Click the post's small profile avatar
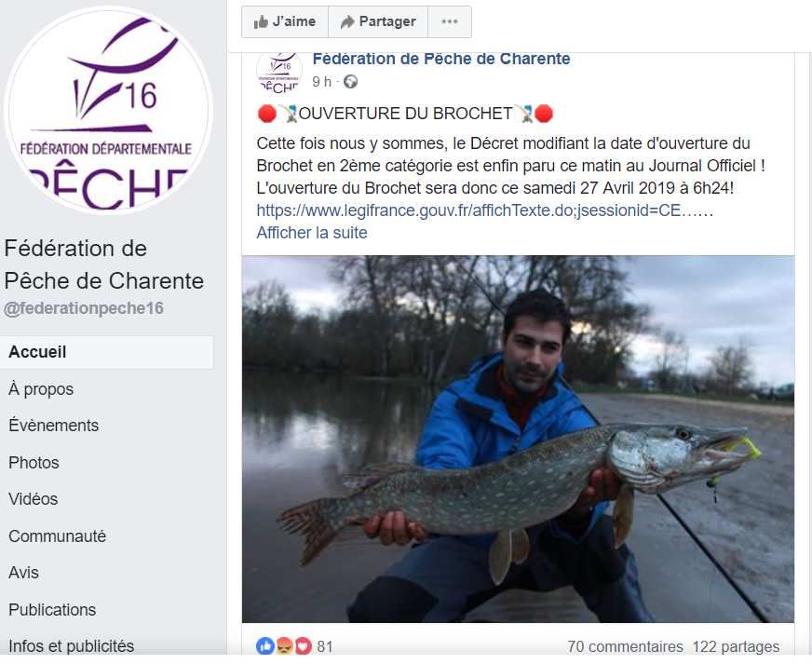 (279, 73)
